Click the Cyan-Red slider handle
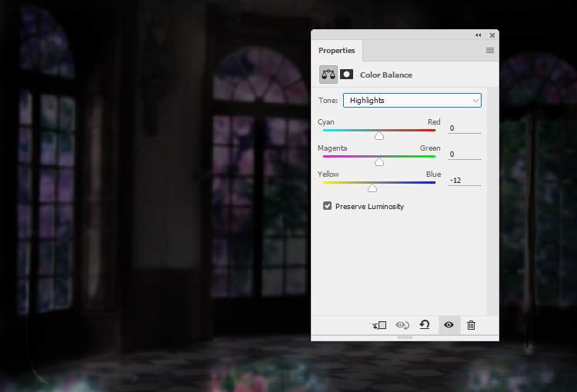This screenshot has width=577, height=392. 379,136
